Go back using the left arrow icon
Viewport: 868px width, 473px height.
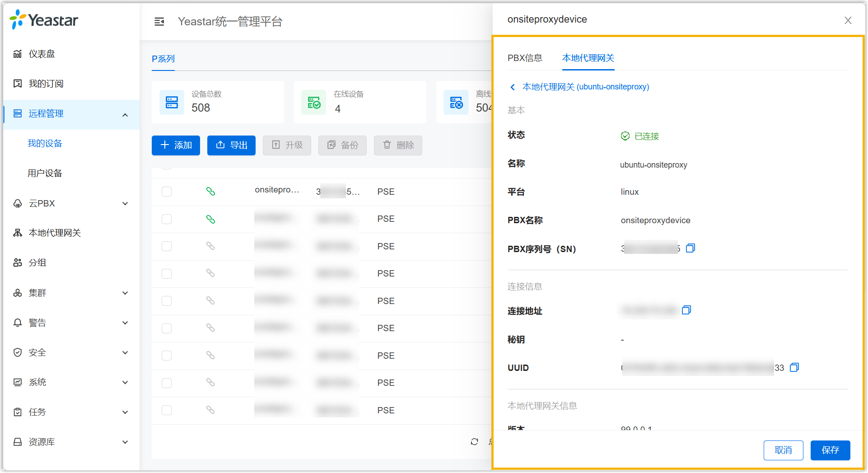pyautogui.click(x=513, y=87)
